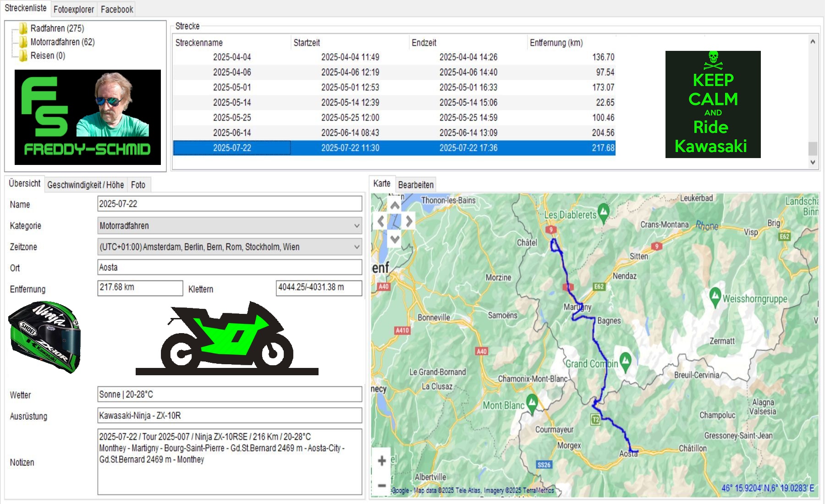Viewport: 825px width, 504px height.
Task: Select track row 2025-06-14
Action: click(394, 133)
